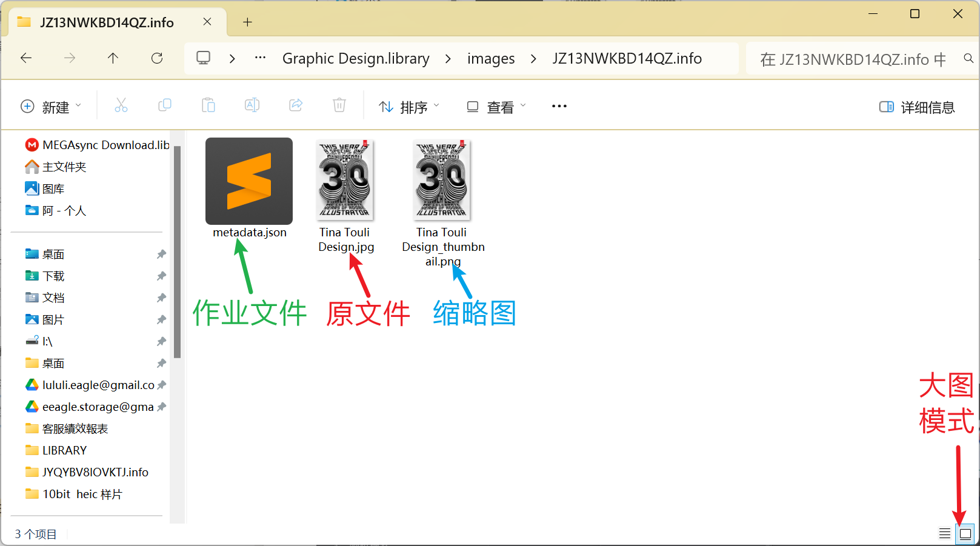
Task: Navigate to Graphic Design.library breadcrumb
Action: 356,59
